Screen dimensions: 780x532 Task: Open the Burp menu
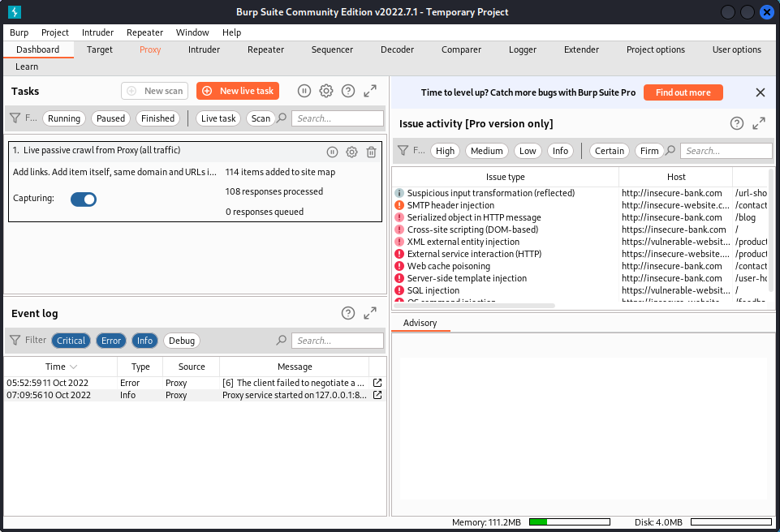(19, 32)
